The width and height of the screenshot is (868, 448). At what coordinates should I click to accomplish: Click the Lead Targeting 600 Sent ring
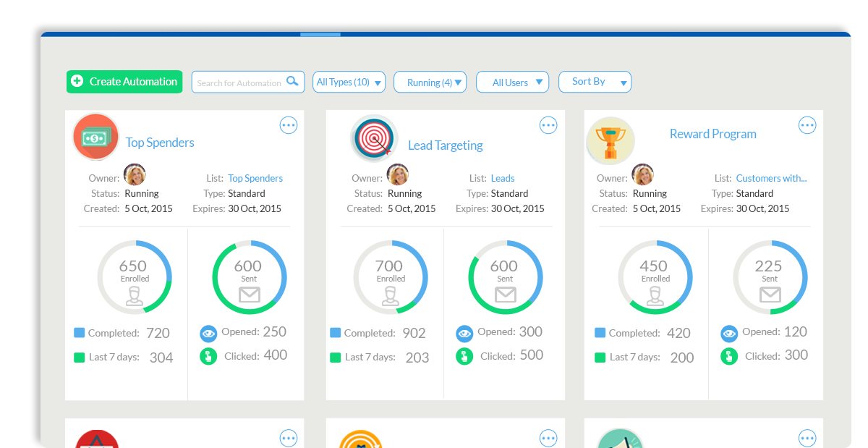click(506, 277)
